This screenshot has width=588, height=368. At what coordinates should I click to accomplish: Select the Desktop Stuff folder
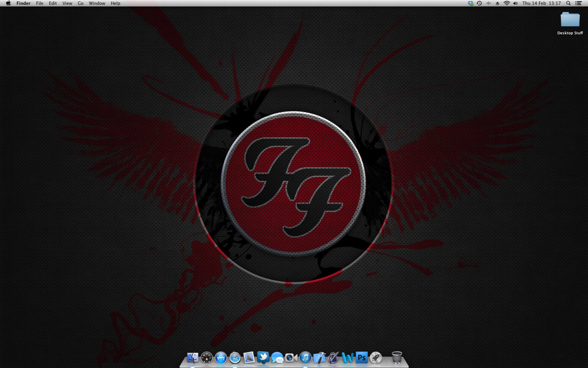tap(570, 23)
